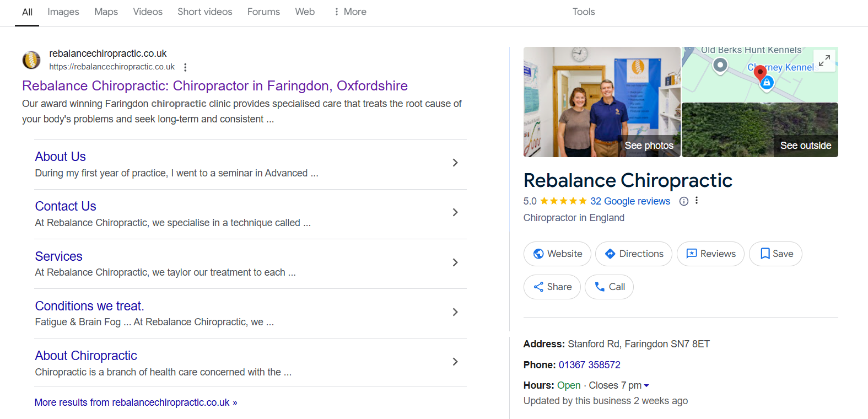Switch to the Images tab
This screenshot has width=868, height=419.
pos(63,12)
